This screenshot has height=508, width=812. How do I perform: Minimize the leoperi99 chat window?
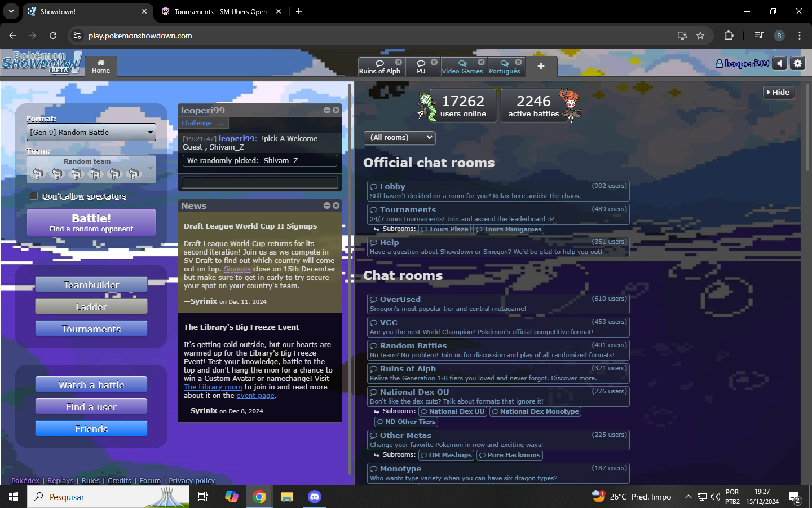click(x=327, y=110)
